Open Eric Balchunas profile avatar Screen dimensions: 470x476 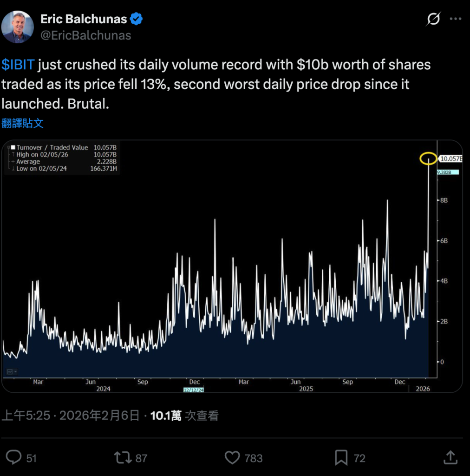(x=18, y=27)
